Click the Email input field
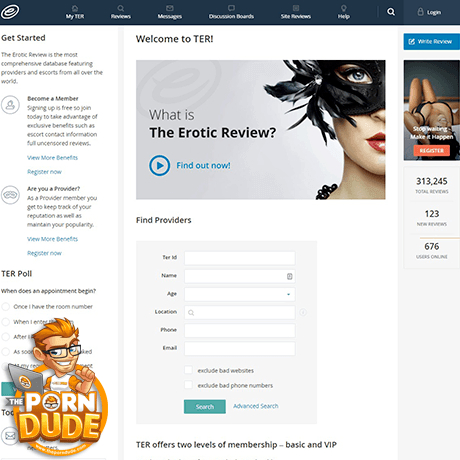 click(240, 348)
